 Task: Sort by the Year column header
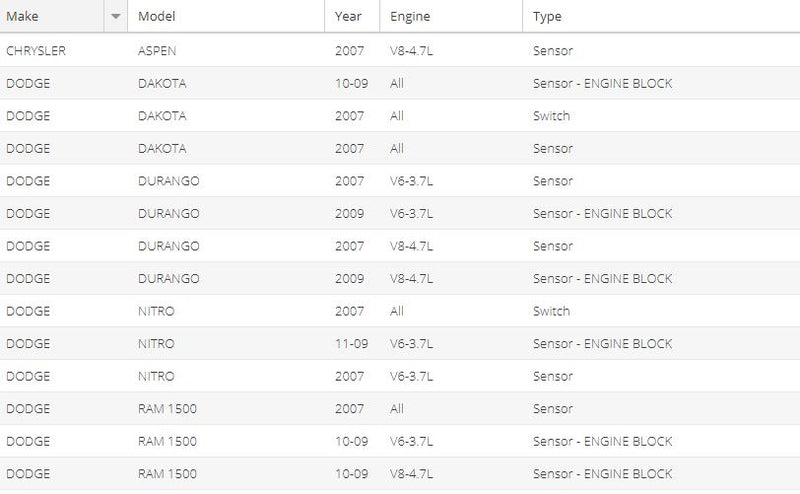click(x=352, y=16)
